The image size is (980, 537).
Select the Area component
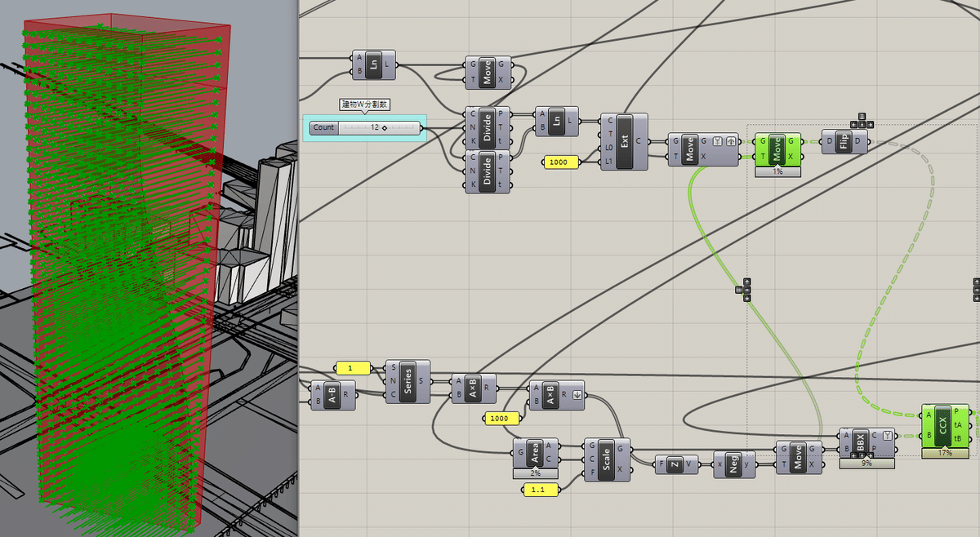536,453
